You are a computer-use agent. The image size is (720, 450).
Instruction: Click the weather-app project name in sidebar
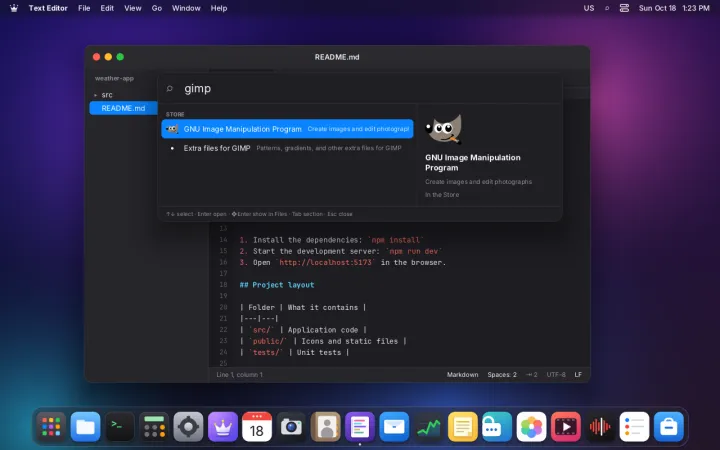(x=114, y=79)
